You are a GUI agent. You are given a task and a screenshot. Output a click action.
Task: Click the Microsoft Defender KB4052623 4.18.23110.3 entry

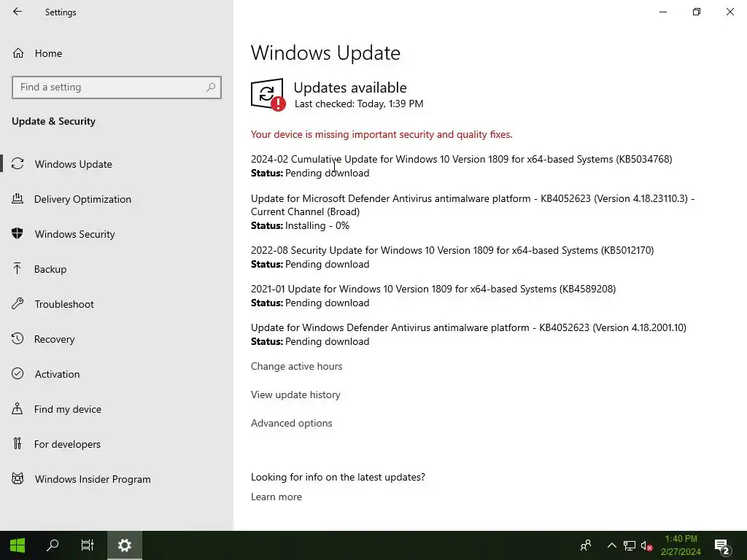tap(473, 205)
